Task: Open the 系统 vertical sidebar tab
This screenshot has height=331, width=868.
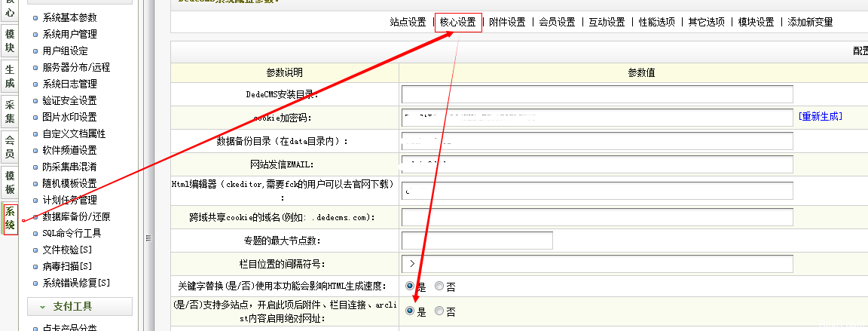Action: (10, 219)
